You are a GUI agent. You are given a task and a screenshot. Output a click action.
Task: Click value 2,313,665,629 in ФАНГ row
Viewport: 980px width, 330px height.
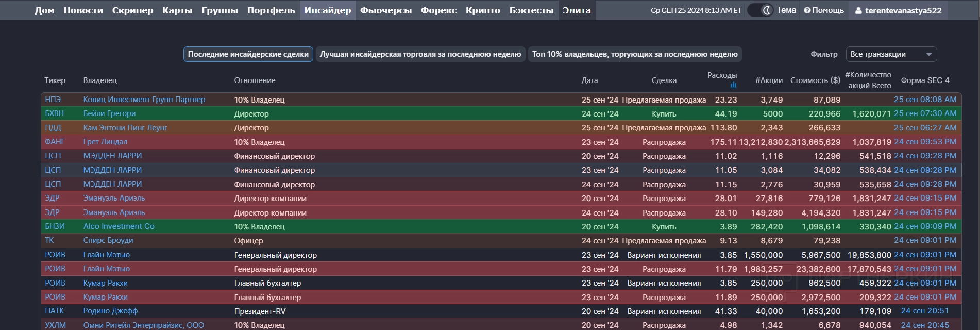tap(813, 142)
